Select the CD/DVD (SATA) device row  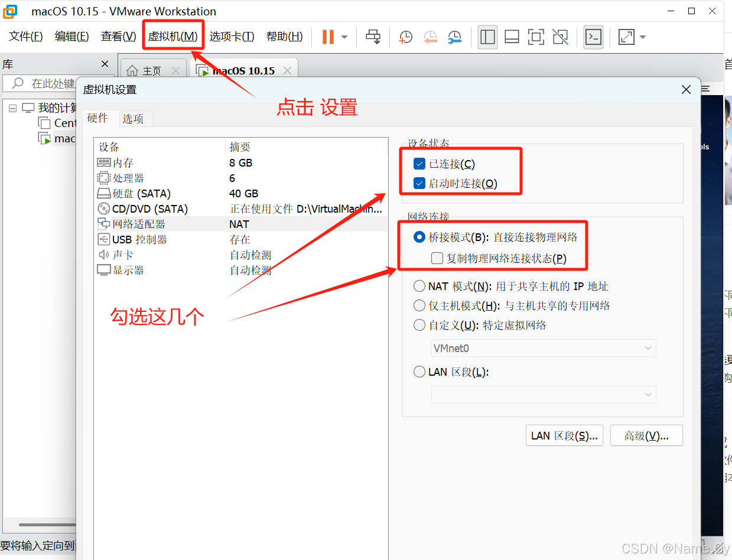tap(241, 209)
